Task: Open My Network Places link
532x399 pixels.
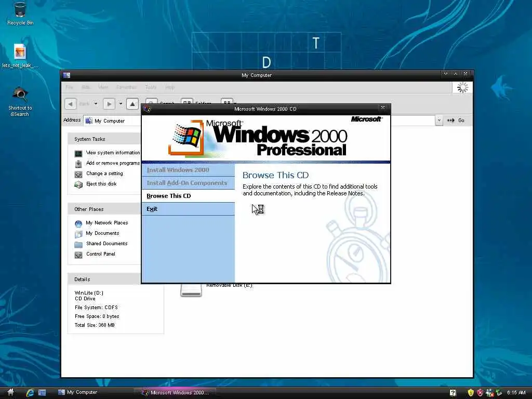Action: pos(107,223)
